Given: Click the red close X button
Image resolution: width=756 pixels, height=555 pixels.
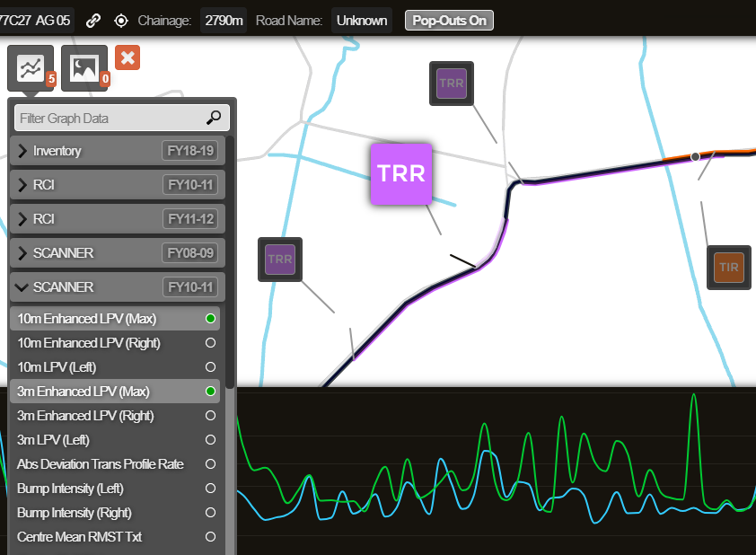Looking at the screenshot, I should (x=128, y=58).
